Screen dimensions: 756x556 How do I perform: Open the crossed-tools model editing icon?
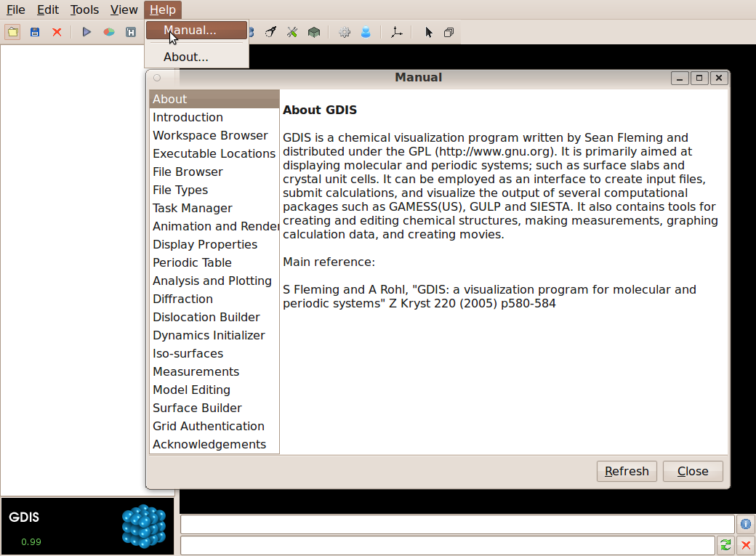[292, 31]
